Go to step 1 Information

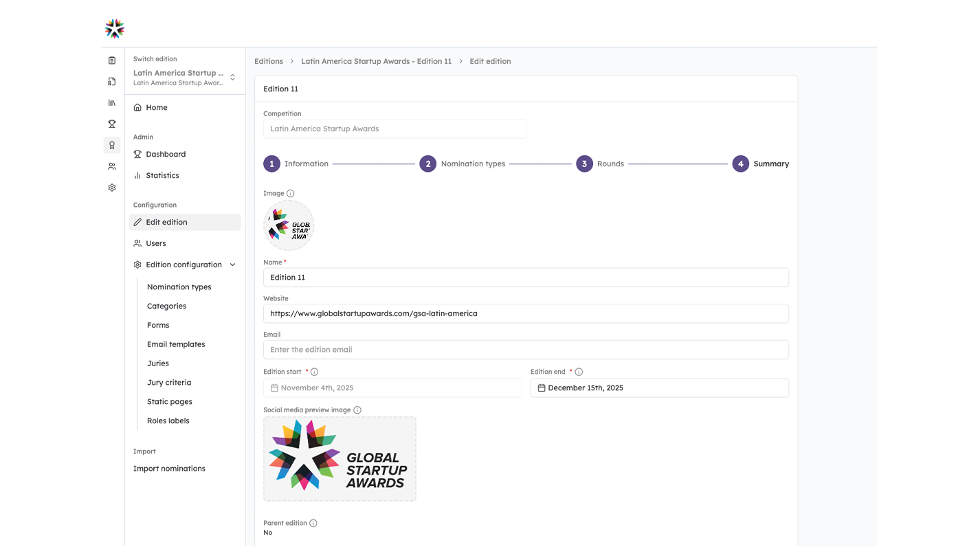tap(296, 164)
